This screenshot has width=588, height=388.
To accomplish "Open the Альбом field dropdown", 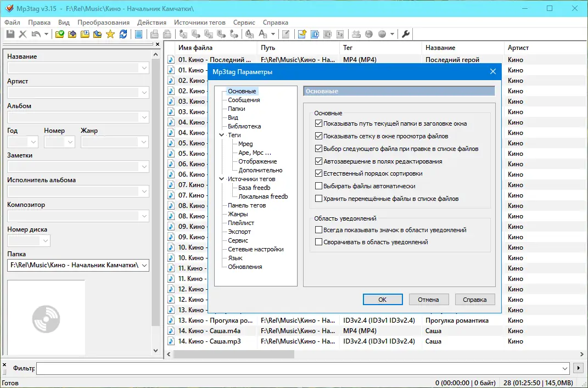I will (144, 117).
